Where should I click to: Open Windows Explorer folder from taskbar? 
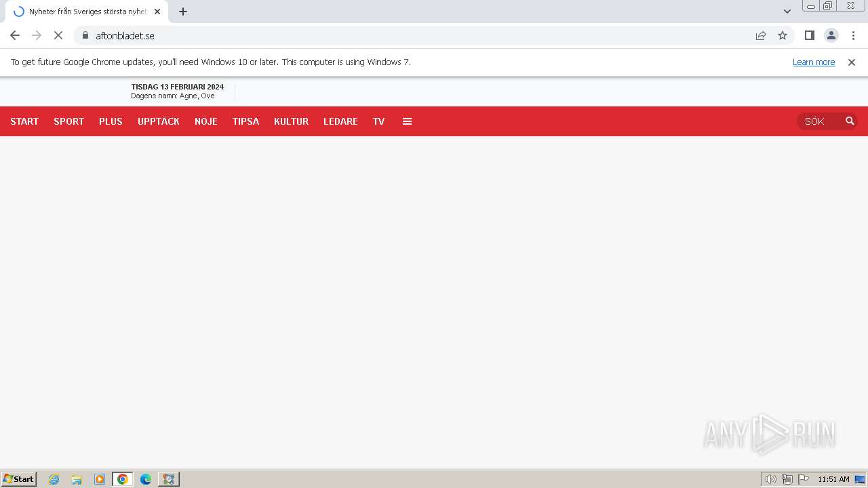[x=77, y=479]
